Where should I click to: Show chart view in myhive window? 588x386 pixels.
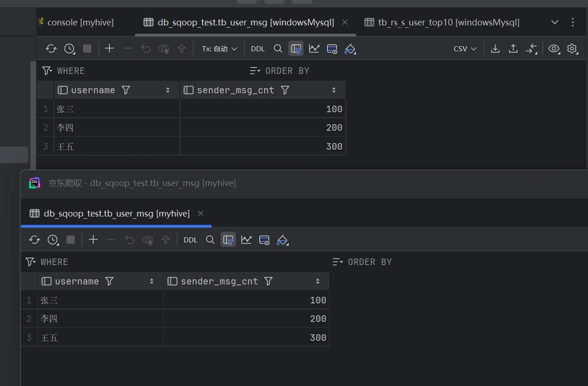(246, 240)
